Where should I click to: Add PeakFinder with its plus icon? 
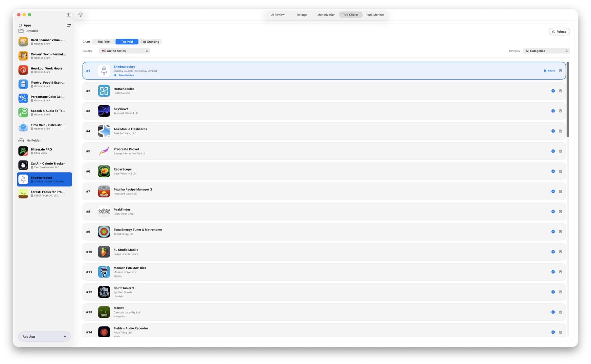coord(553,212)
